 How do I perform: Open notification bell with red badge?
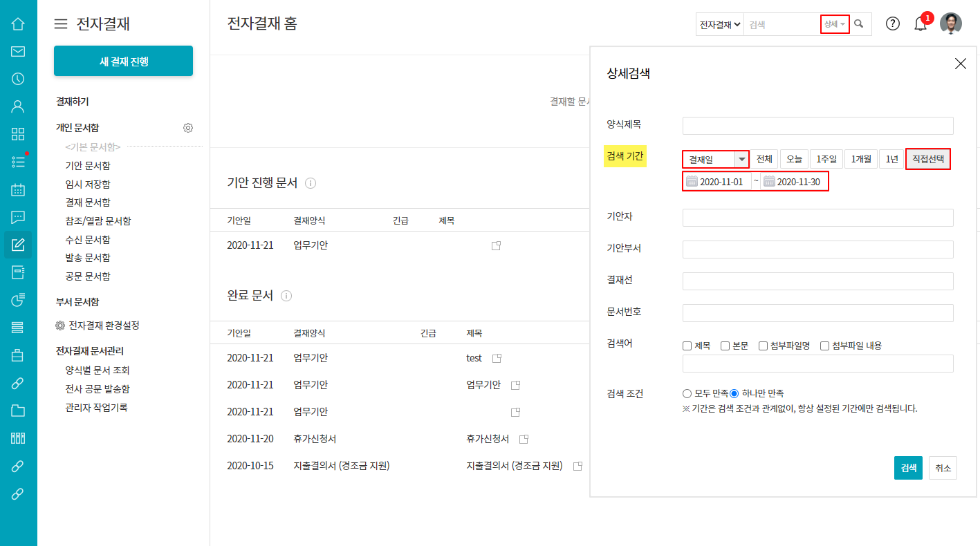[921, 24]
